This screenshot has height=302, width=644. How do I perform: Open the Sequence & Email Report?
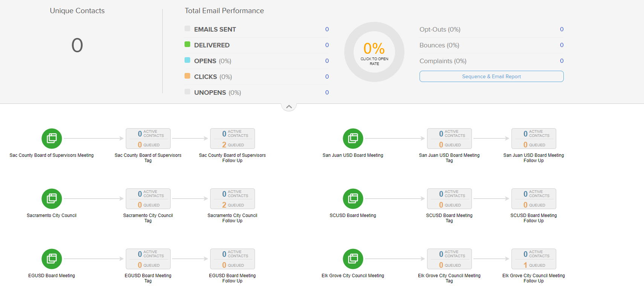tap(491, 76)
